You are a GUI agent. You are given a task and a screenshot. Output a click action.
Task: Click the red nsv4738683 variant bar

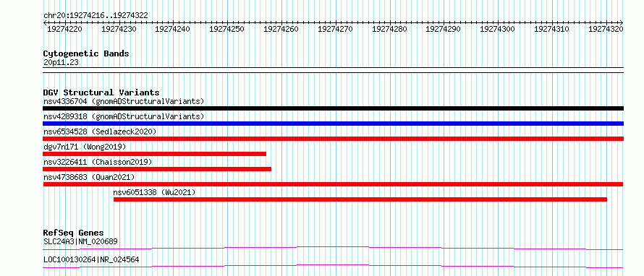point(333,184)
